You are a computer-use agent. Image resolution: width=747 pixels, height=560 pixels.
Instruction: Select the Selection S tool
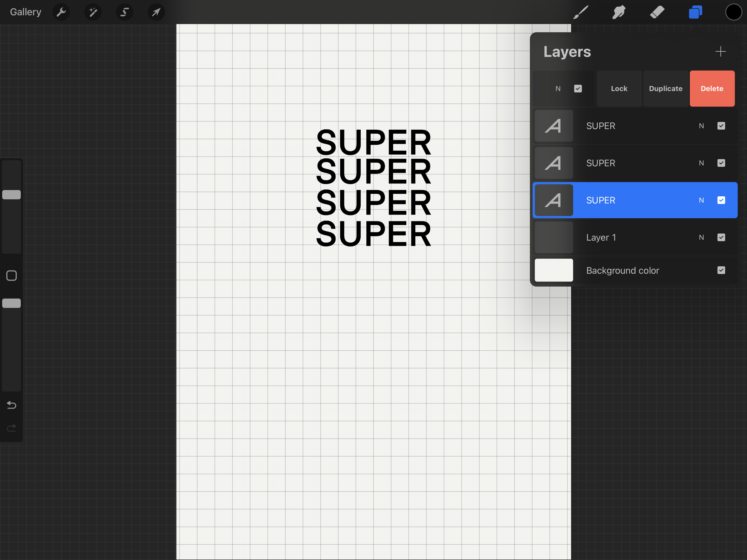[125, 13]
